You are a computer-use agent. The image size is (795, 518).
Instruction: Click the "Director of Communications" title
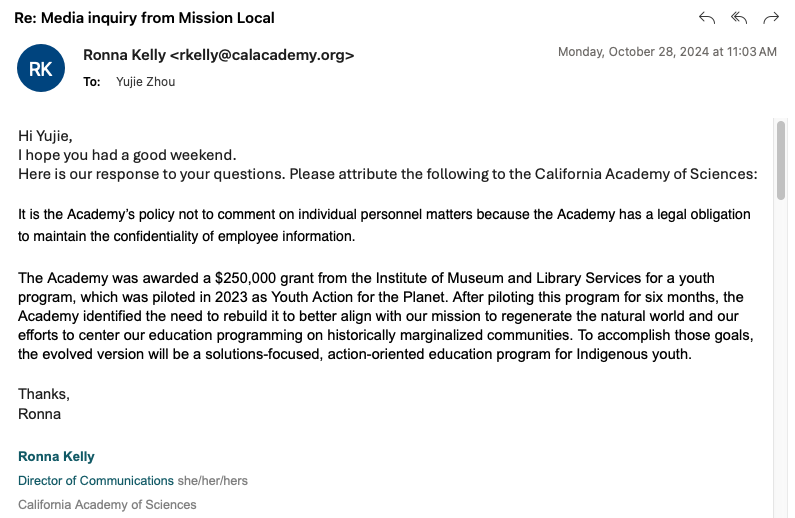tap(96, 480)
